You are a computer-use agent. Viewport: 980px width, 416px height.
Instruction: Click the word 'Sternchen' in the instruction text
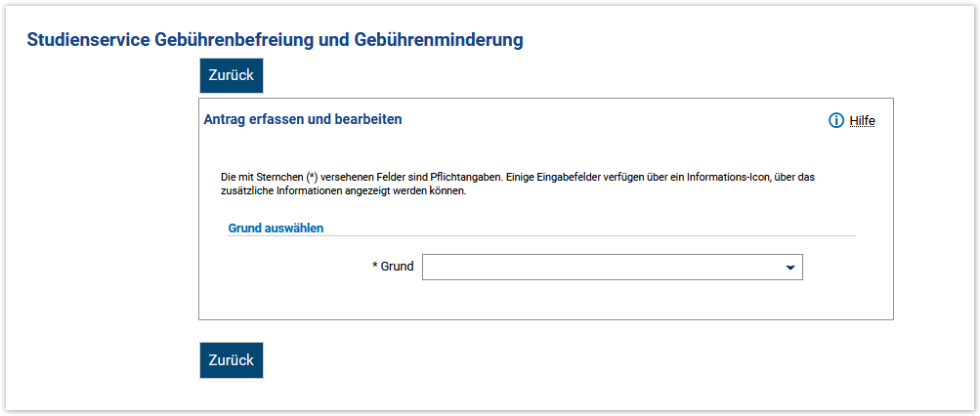[x=278, y=177]
